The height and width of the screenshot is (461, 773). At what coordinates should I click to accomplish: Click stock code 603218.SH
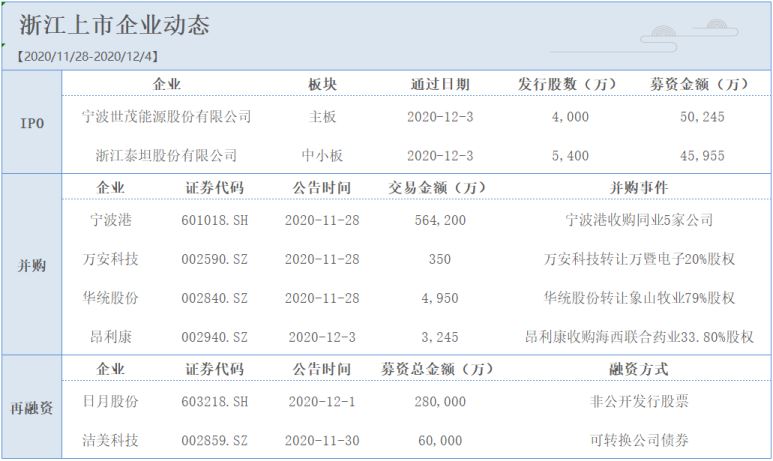point(214,401)
